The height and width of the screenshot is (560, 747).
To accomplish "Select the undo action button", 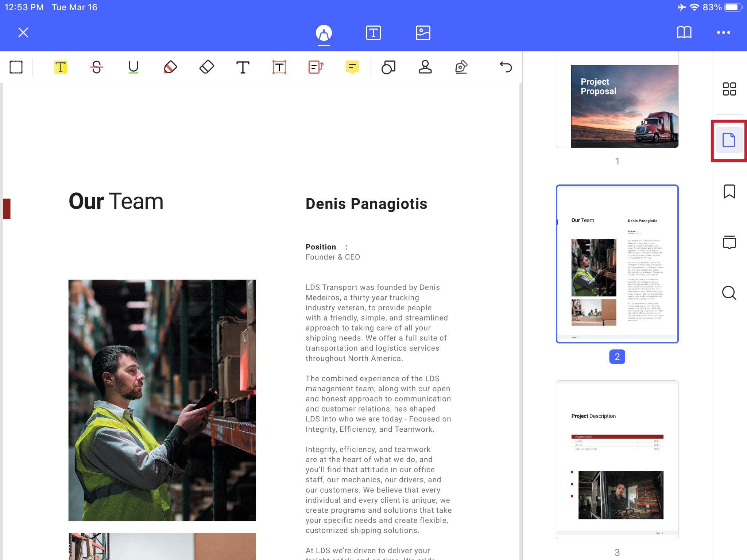I will (x=505, y=66).
